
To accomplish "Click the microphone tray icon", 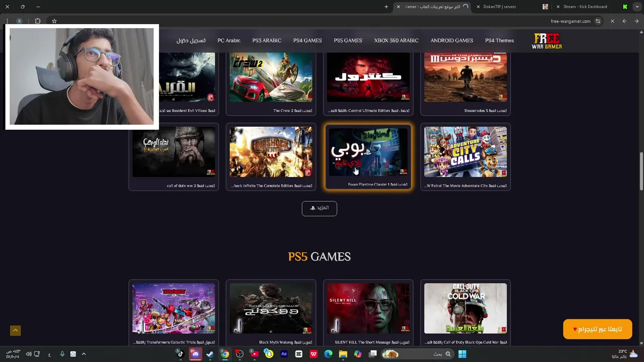I will click(62, 354).
